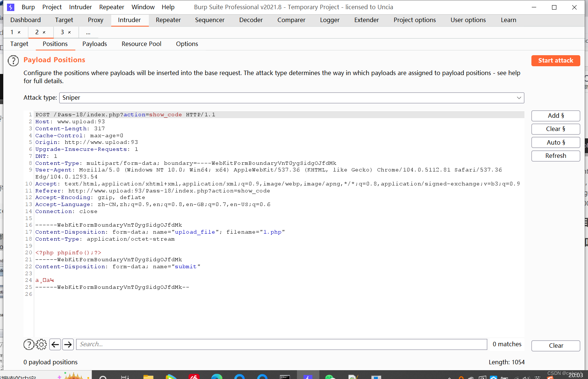
Task: Open the Window menu
Action: tap(143, 7)
